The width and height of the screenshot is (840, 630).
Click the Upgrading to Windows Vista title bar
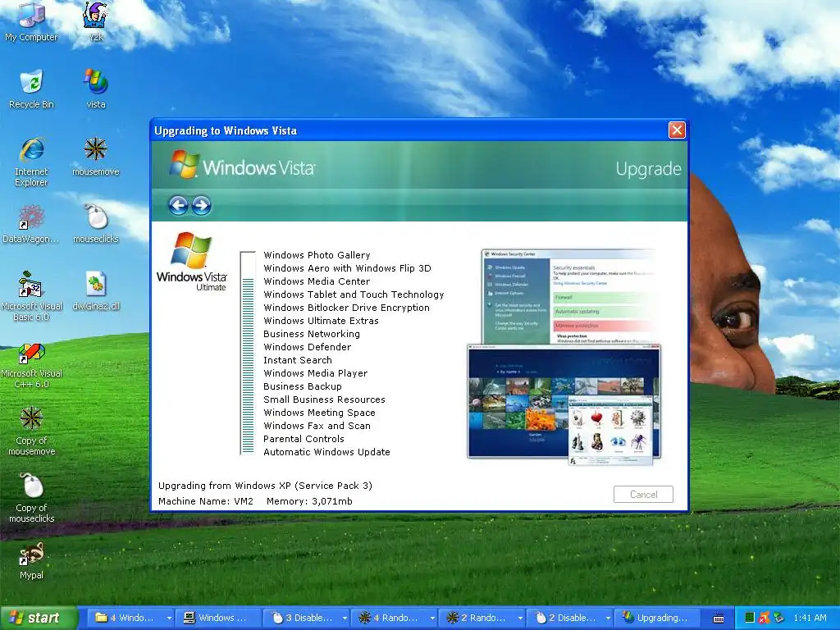(x=410, y=130)
